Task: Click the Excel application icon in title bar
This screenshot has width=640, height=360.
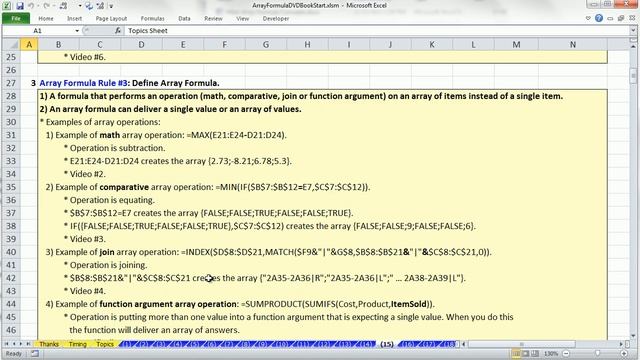Action: tap(7, 6)
